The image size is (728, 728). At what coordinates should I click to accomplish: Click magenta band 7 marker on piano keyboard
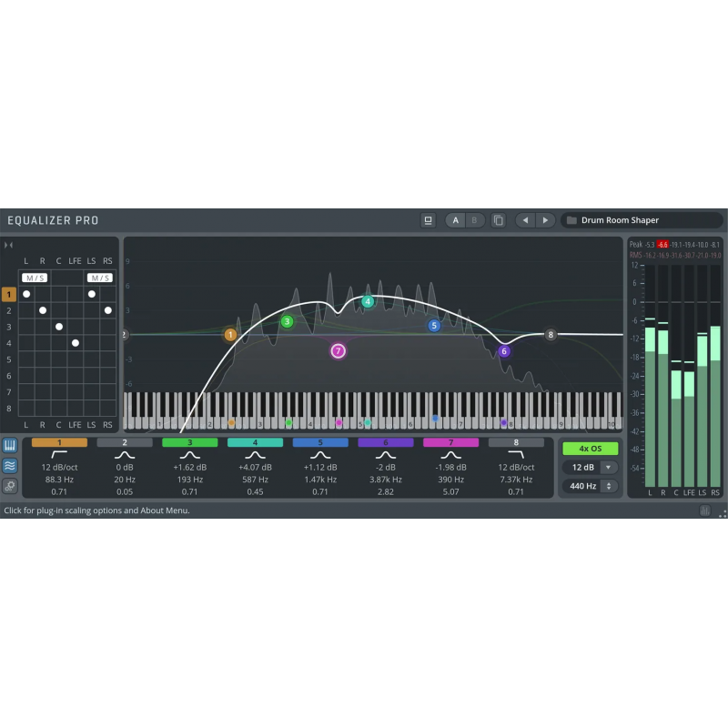(x=339, y=422)
